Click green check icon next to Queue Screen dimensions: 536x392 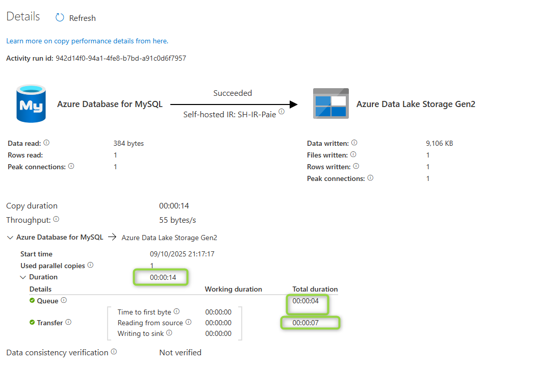[x=32, y=300]
